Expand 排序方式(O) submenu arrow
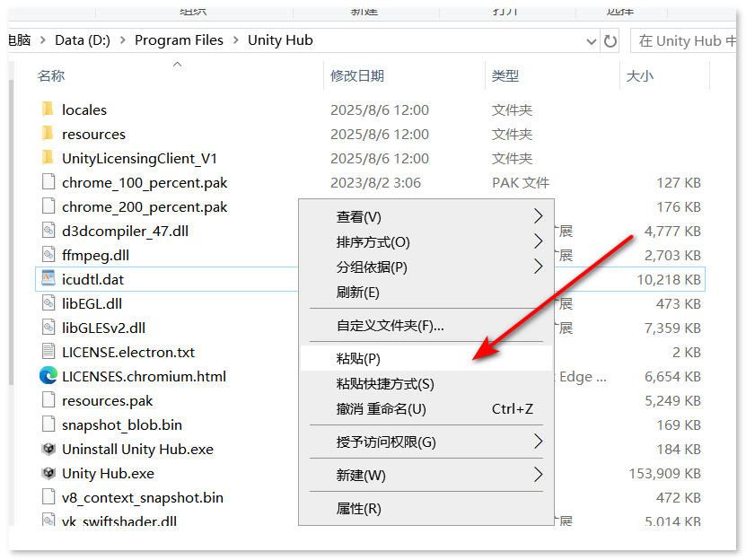The width and height of the screenshot is (746, 560). point(538,241)
